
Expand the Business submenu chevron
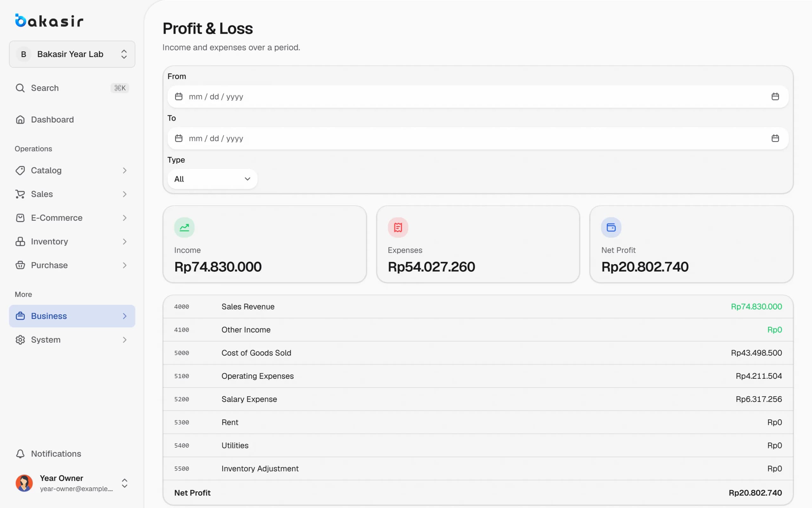coord(124,316)
